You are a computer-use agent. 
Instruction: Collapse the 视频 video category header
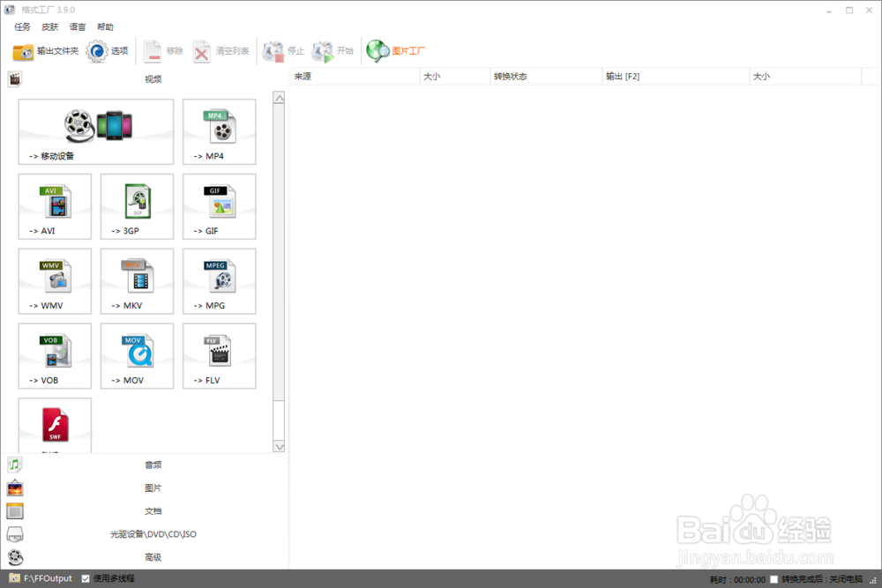point(146,79)
